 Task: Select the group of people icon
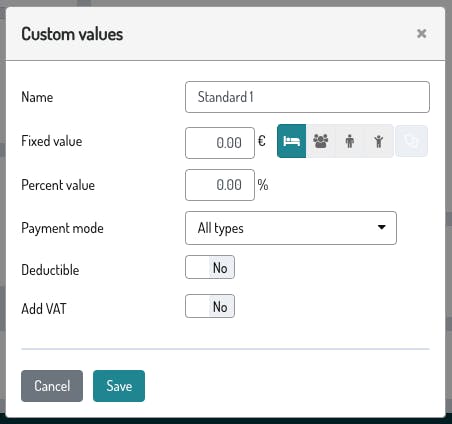coord(321,141)
